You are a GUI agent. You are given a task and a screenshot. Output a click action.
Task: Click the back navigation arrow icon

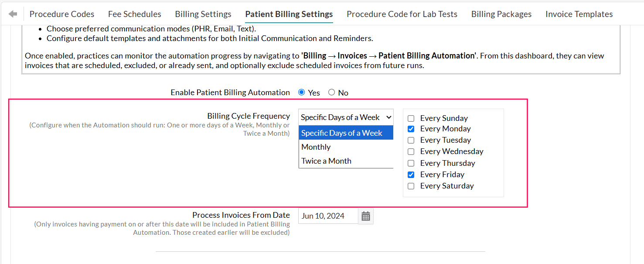(x=13, y=13)
